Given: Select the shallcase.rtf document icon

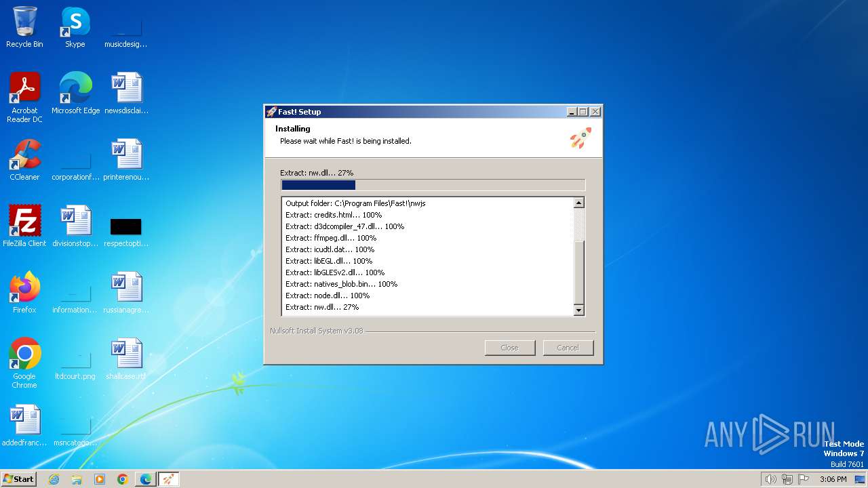Looking at the screenshot, I should coord(126,359).
